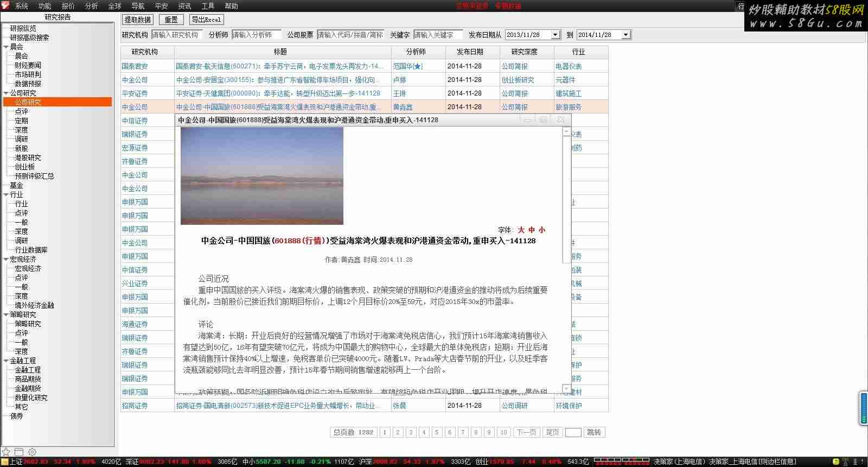Image resolution: width=868 pixels, height=467 pixels.
Task: Open the 平安证券-天健集团 report title
Action: (278, 93)
